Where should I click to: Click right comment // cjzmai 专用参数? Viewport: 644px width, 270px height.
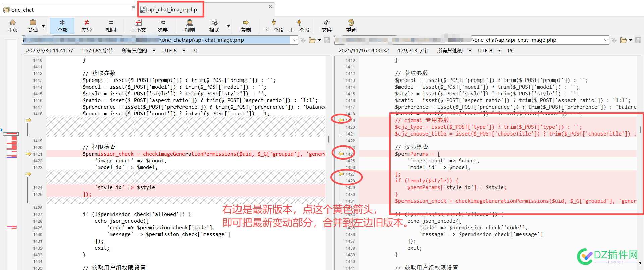pyautogui.click(x=422, y=120)
